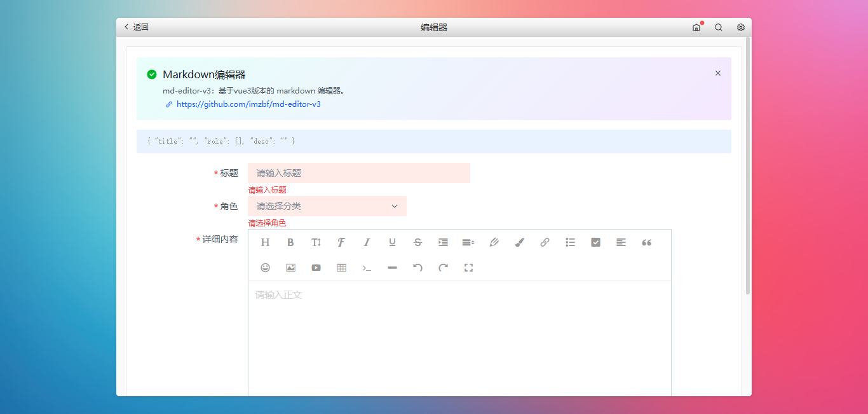Insert an image via picture icon
Viewport: 868px width, 414px height.
[290, 268]
